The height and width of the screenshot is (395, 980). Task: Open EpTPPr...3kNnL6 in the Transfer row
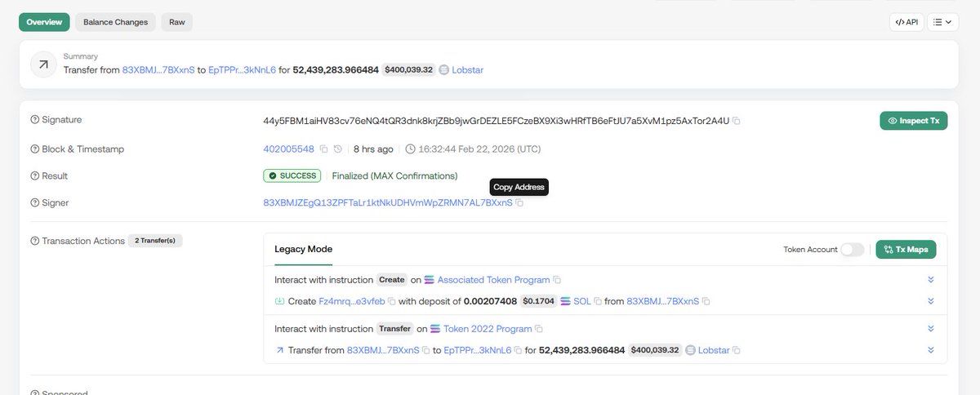pyautogui.click(x=478, y=350)
